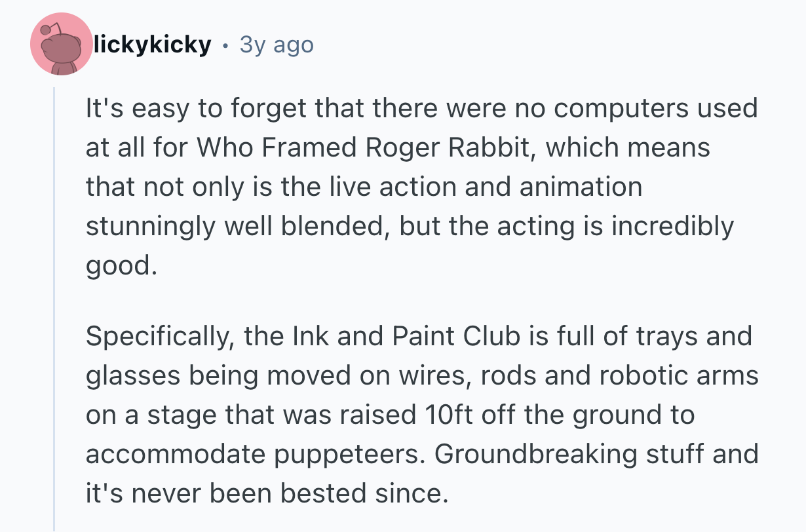Click the word "good." ending first paragraph
This screenshot has height=532, width=806.
click(122, 265)
